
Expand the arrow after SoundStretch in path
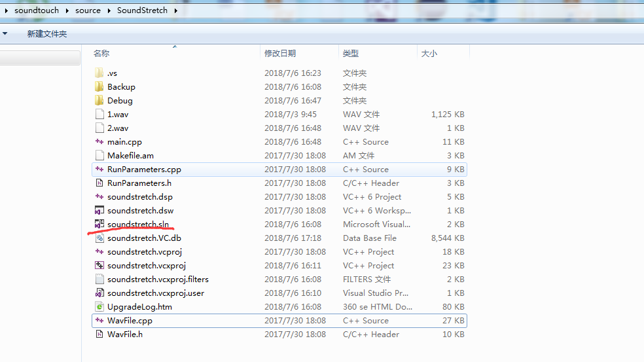pos(176,10)
